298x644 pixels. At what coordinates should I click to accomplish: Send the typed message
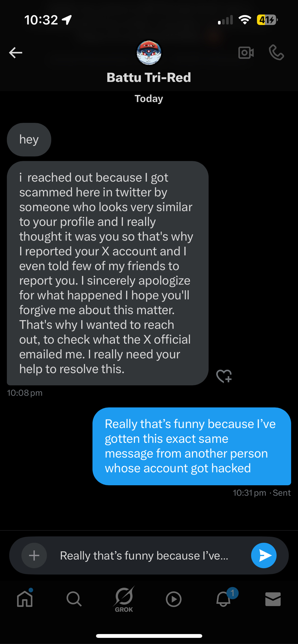[x=263, y=555]
